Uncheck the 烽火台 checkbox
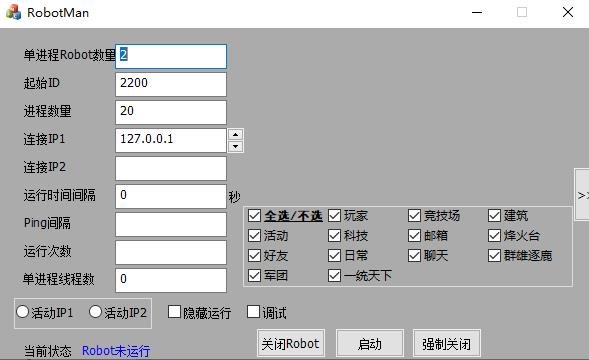 (x=494, y=236)
